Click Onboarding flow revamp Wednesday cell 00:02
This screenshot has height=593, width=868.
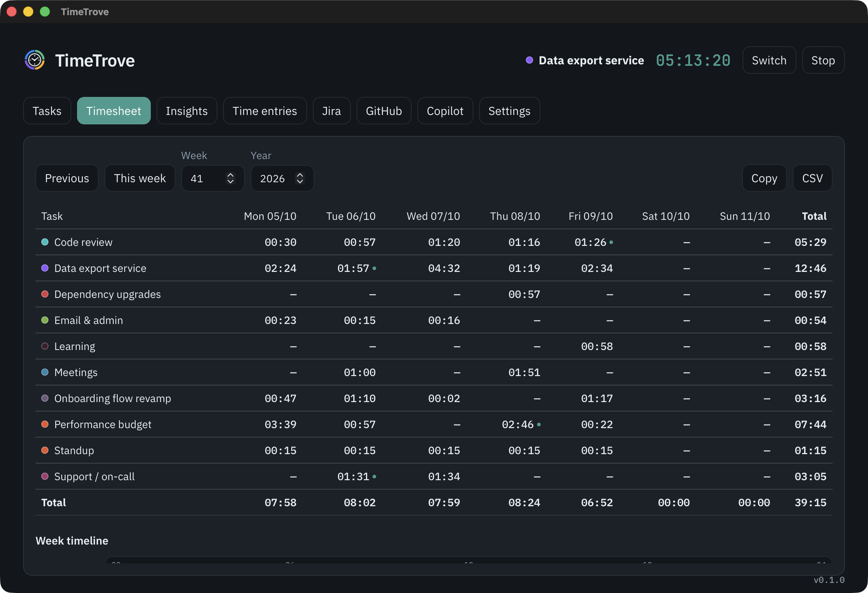[444, 398]
